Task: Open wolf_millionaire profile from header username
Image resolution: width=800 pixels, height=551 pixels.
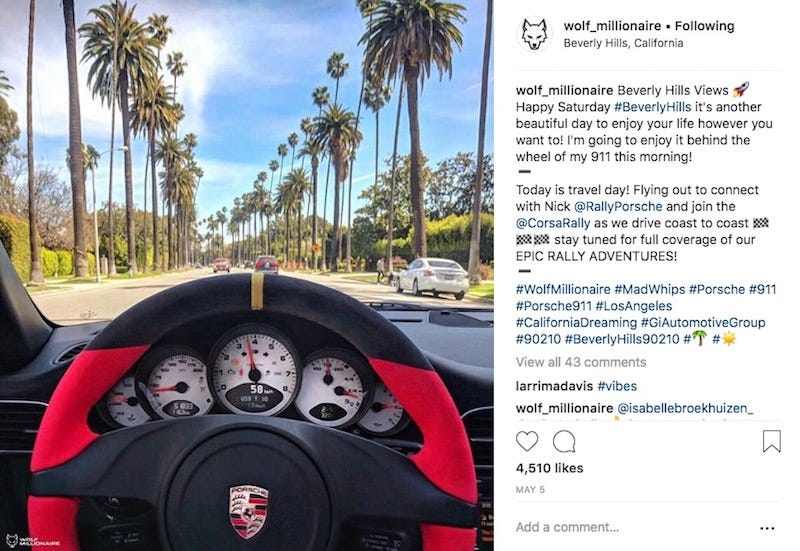Action: tap(612, 26)
